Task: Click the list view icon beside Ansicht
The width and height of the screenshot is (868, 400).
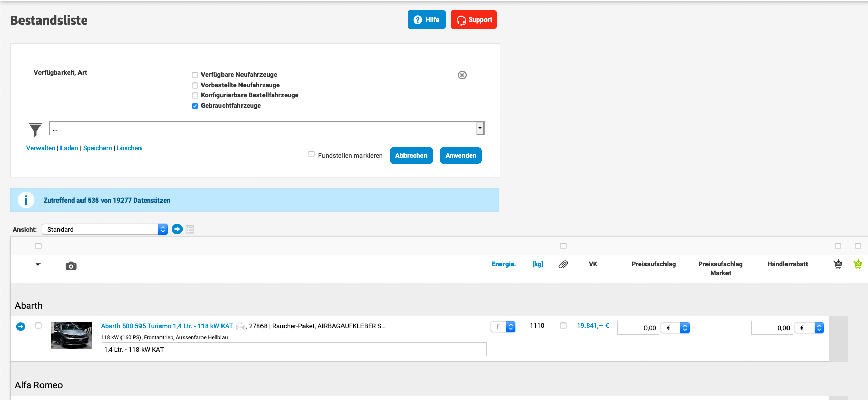Action: click(x=190, y=230)
